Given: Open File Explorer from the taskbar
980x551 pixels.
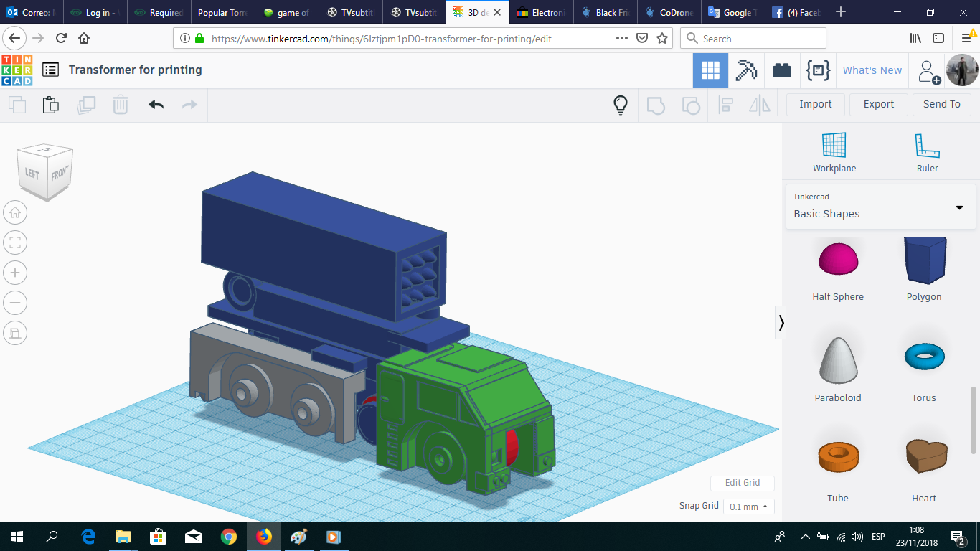Looking at the screenshot, I should [123, 537].
